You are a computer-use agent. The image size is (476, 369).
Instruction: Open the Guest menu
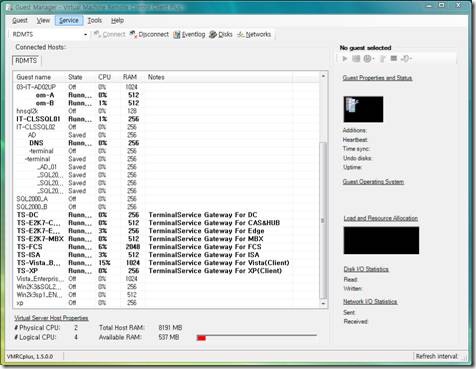click(x=20, y=20)
